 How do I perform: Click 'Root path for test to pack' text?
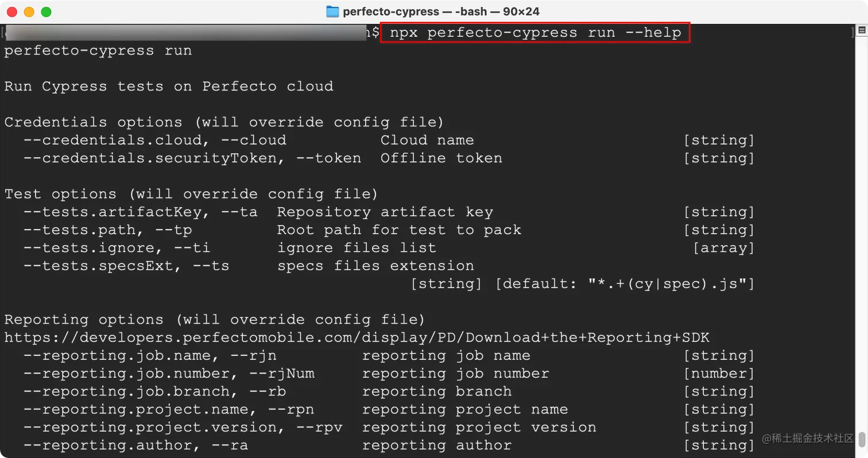[x=399, y=230]
